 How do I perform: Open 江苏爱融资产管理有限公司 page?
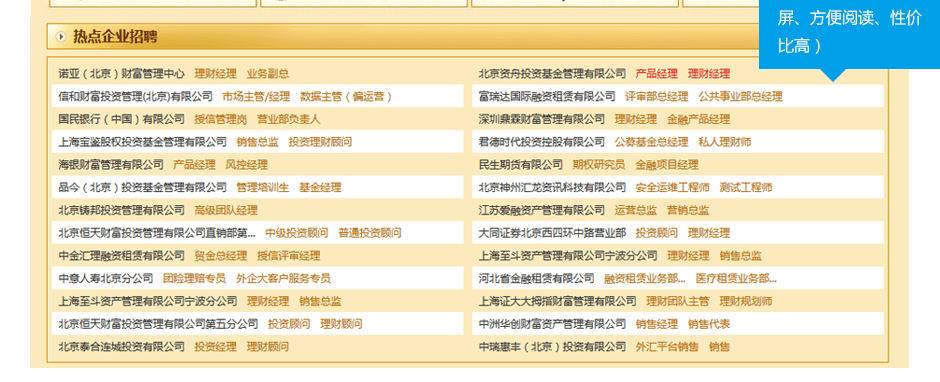click(542, 210)
